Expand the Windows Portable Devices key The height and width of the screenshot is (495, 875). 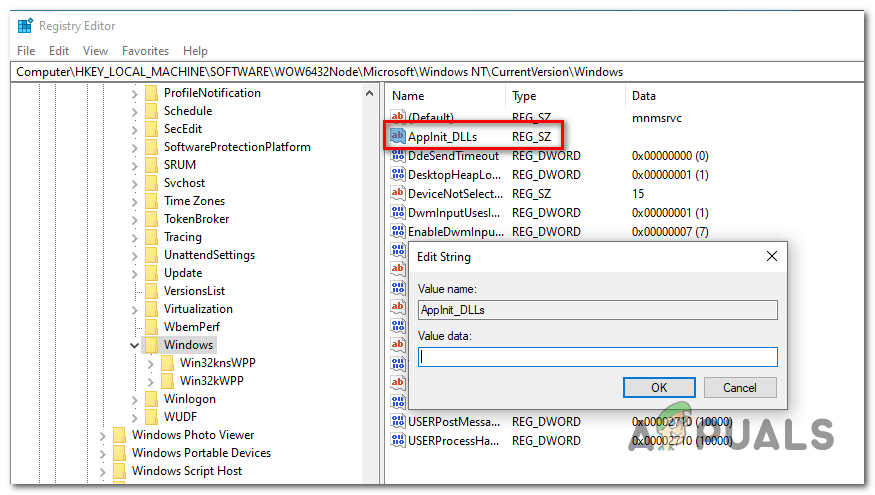point(103,454)
